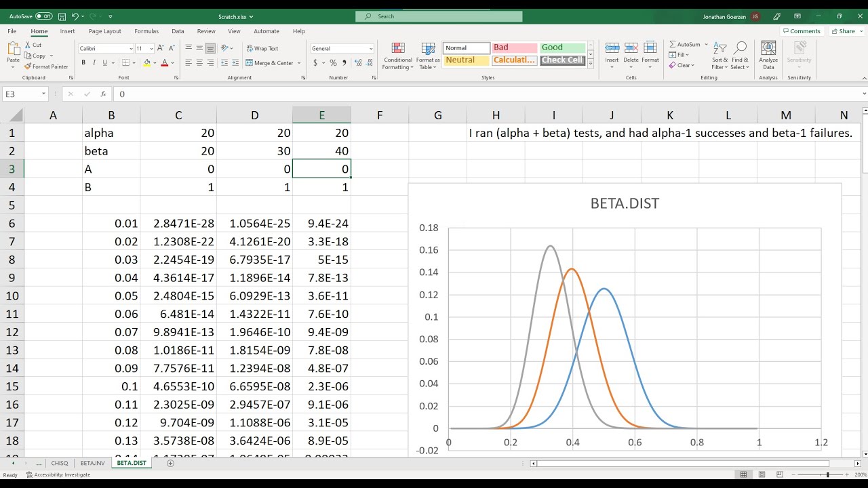Image resolution: width=868 pixels, height=488 pixels.
Task: Click the insert function fx icon
Action: [103, 94]
